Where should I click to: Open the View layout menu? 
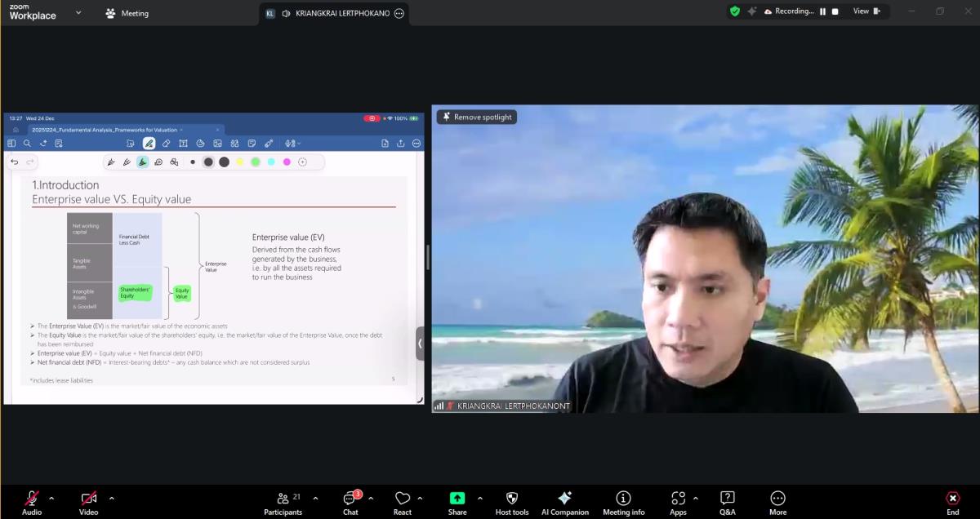click(x=866, y=11)
